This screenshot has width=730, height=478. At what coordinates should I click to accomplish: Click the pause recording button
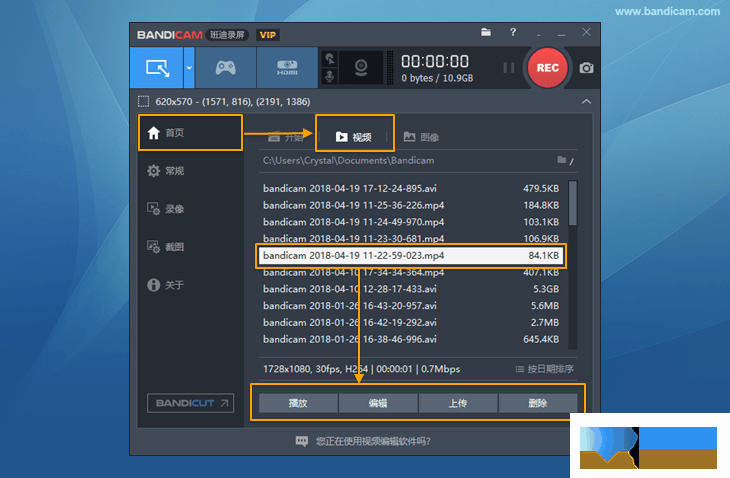click(509, 68)
